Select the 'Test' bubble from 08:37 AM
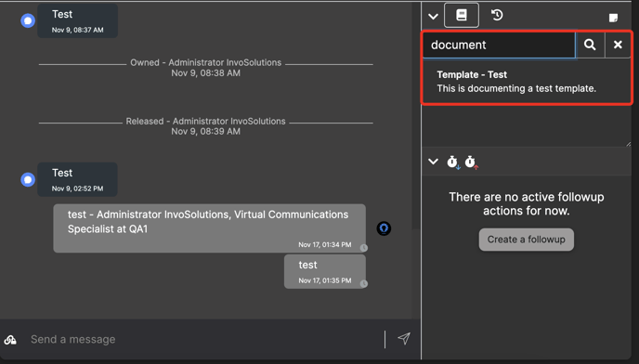Screen dimensions: 639x364 pyautogui.click(x=77, y=20)
